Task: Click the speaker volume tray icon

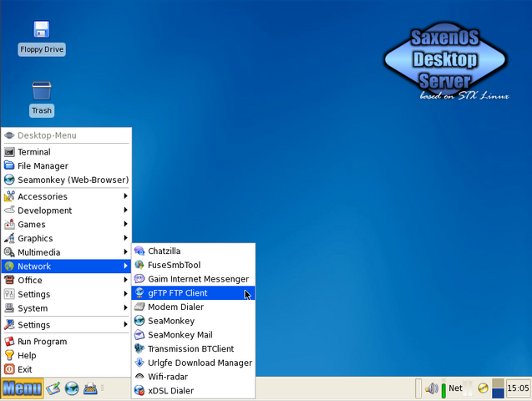Action: (431, 388)
